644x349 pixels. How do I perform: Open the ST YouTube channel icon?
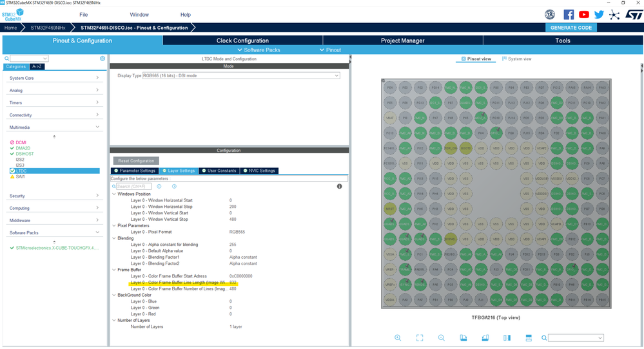point(583,15)
